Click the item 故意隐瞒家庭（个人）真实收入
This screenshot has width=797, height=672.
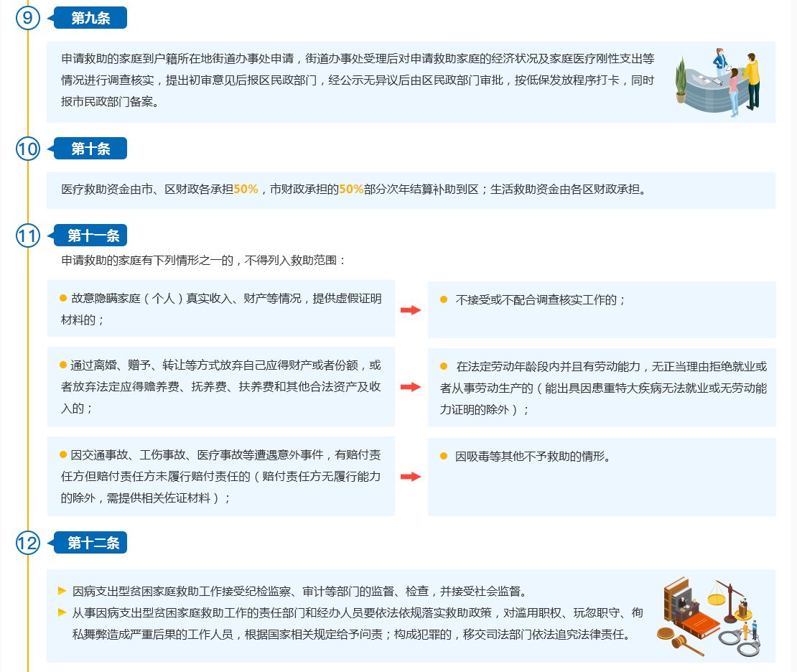coord(221,309)
